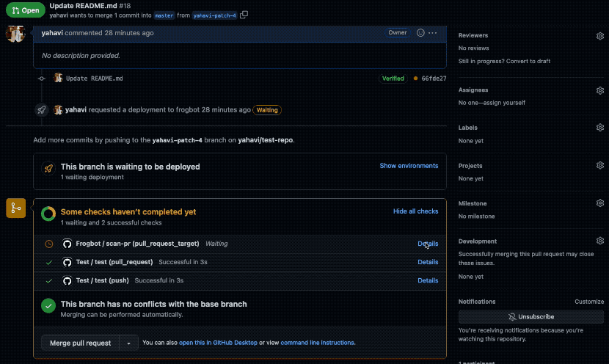
Task: Copy the yahavi-patch-4 branch name icon
Action: (x=244, y=15)
